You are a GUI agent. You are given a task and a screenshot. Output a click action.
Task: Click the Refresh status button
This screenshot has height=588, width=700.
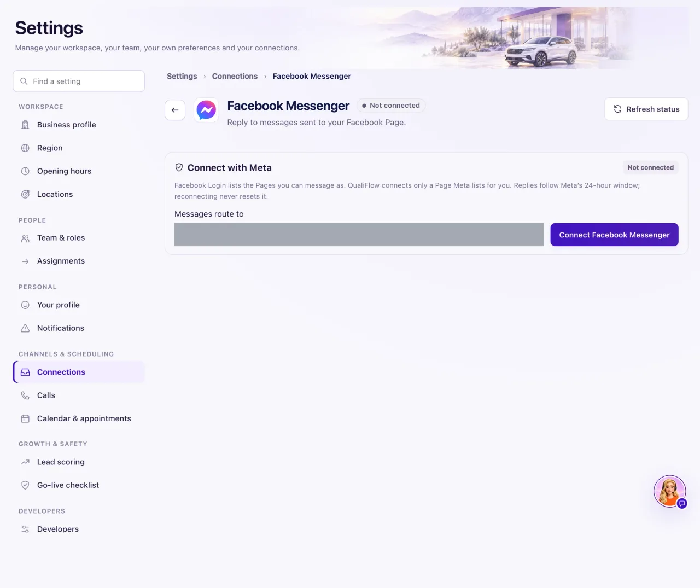(x=646, y=109)
